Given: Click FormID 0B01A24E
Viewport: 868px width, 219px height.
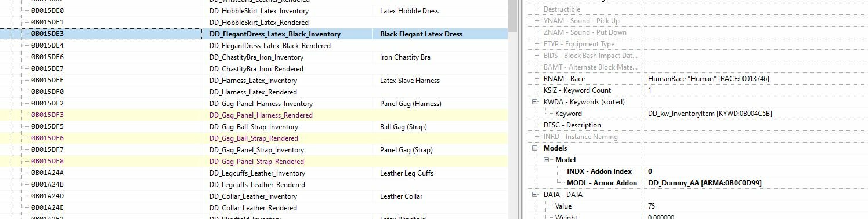Looking at the screenshot, I should 48,208.
